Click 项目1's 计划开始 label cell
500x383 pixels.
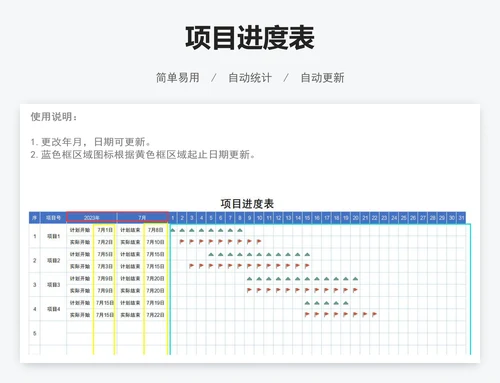pos(80,230)
